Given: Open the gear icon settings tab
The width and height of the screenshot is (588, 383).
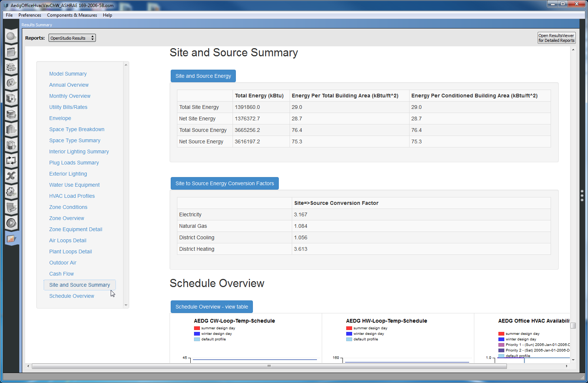Looking at the screenshot, I should pos(11,192).
